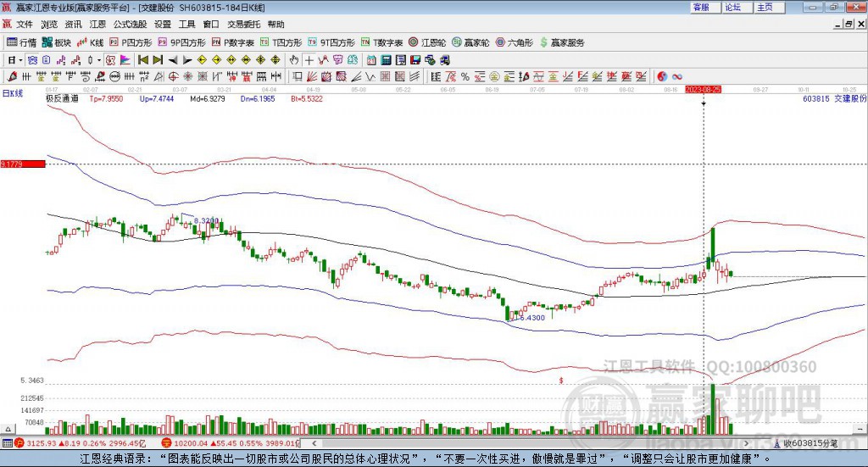Image resolution: width=868 pixels, height=467 pixels.
Task: Select the zigzag wave line tool
Action: [371, 76]
